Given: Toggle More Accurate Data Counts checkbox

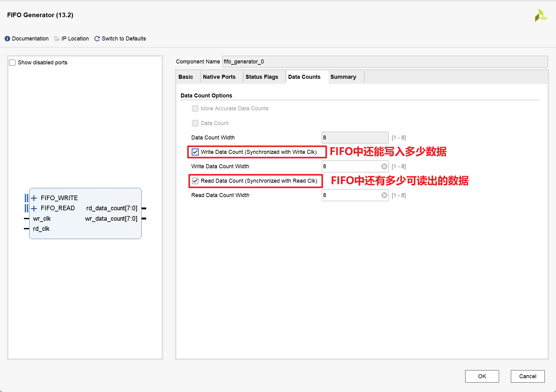Looking at the screenshot, I should click(x=195, y=108).
